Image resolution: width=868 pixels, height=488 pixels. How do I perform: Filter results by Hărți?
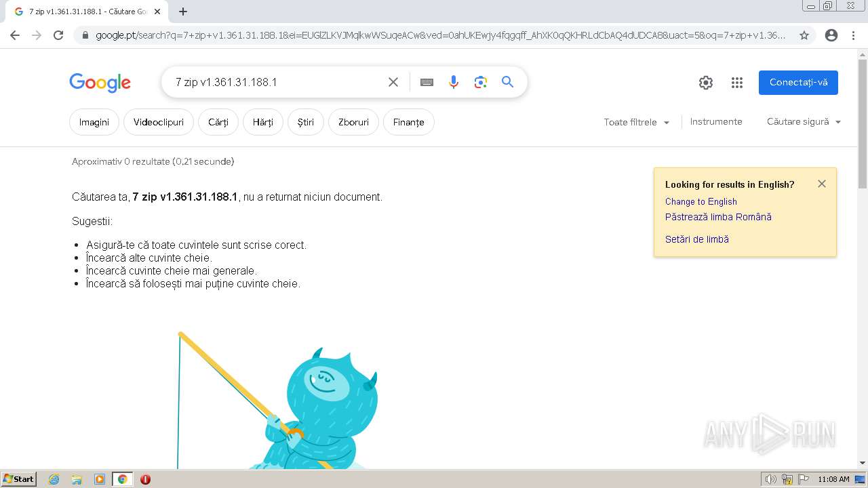(263, 122)
